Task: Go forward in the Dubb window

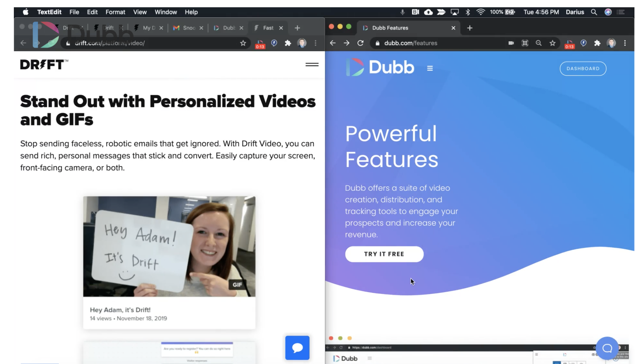Action: (x=347, y=43)
